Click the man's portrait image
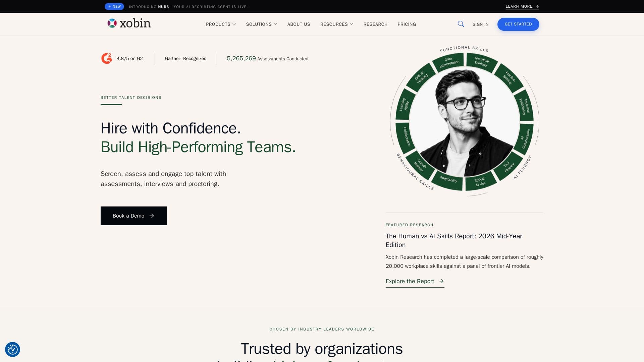The image size is (644, 362). pos(465,122)
